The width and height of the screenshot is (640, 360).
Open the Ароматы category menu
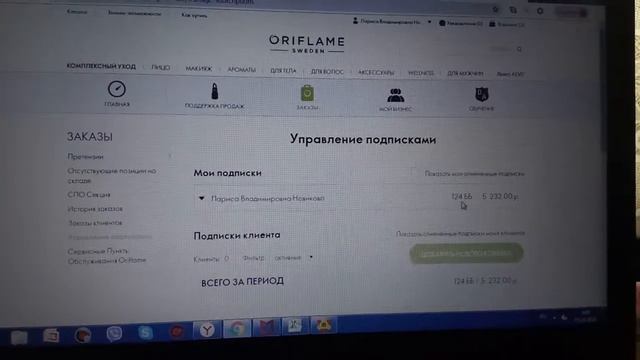(x=242, y=70)
